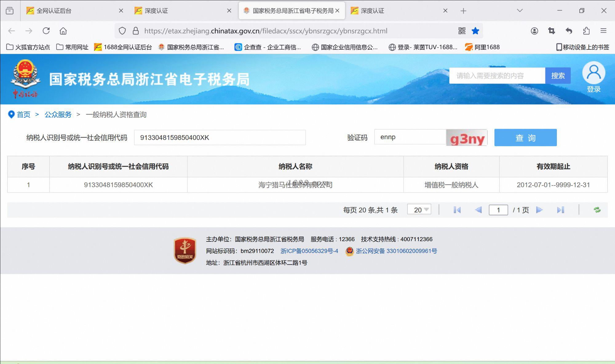Click the 浙ICP备05056329号-4 link
615x364 pixels.
tap(309, 251)
